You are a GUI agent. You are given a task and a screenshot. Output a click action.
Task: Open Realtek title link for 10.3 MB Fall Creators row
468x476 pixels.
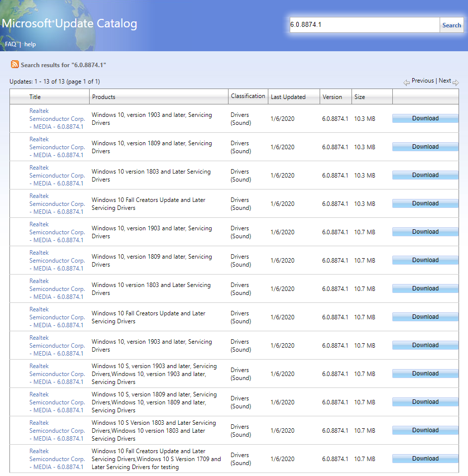pos(57,204)
